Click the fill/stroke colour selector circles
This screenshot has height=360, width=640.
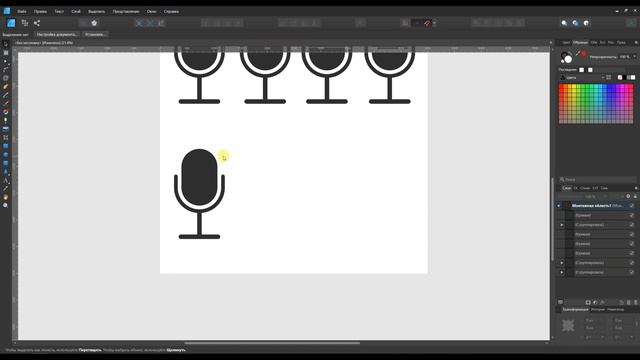click(x=566, y=57)
